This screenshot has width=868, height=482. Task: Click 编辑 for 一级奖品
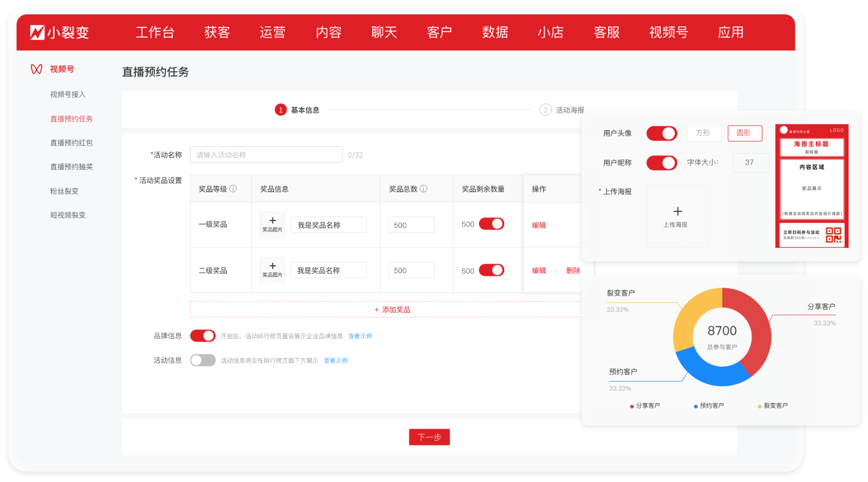coord(539,225)
